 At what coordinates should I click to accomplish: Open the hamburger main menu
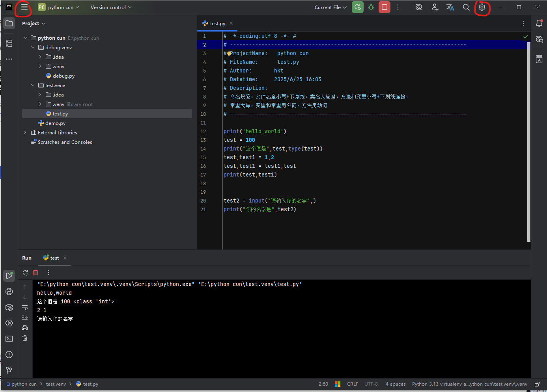click(24, 7)
